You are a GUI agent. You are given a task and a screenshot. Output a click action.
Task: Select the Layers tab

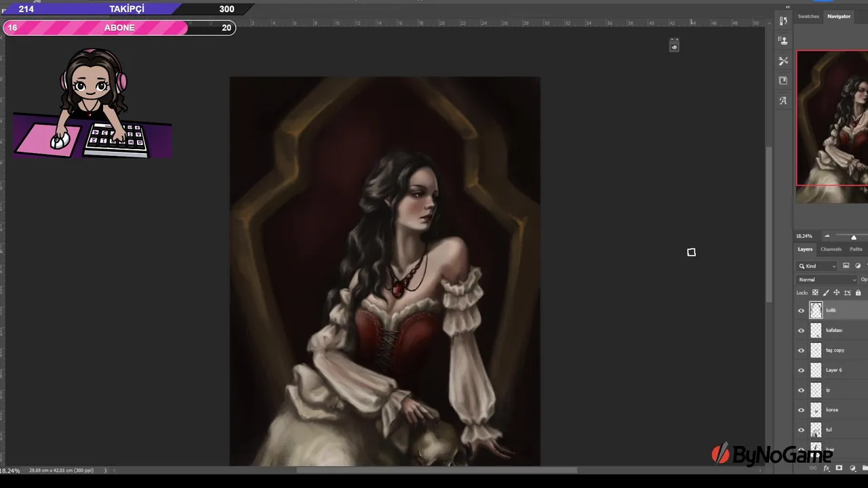[x=805, y=249]
